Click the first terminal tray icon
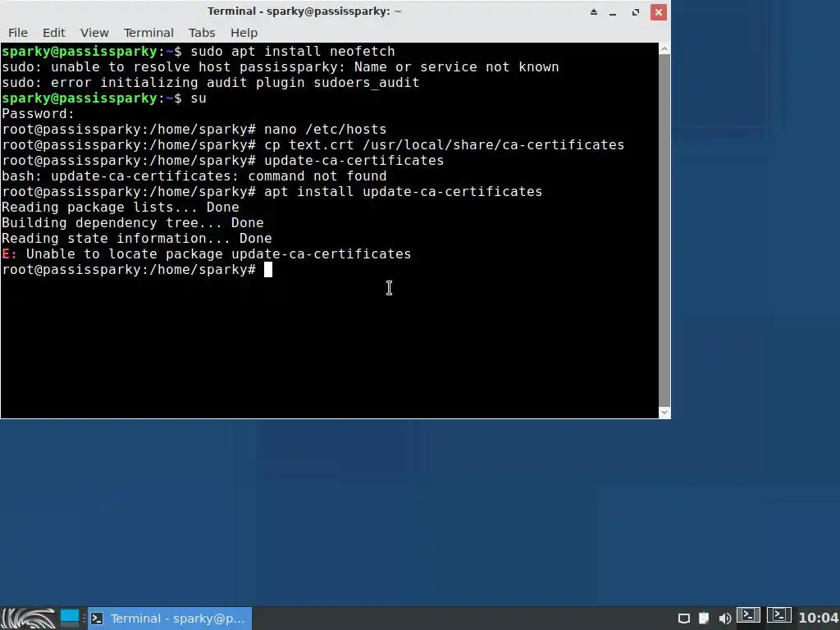The width and height of the screenshot is (840, 630). click(x=748, y=615)
